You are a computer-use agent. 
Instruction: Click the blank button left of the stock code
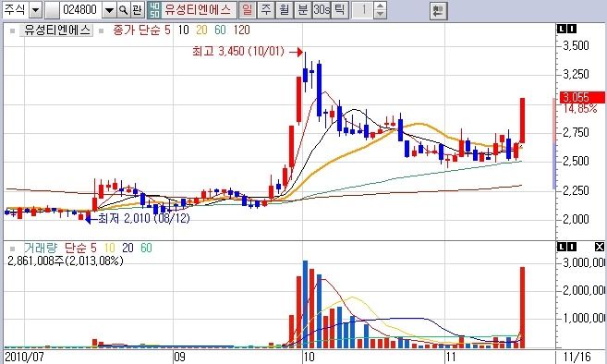click(x=52, y=10)
